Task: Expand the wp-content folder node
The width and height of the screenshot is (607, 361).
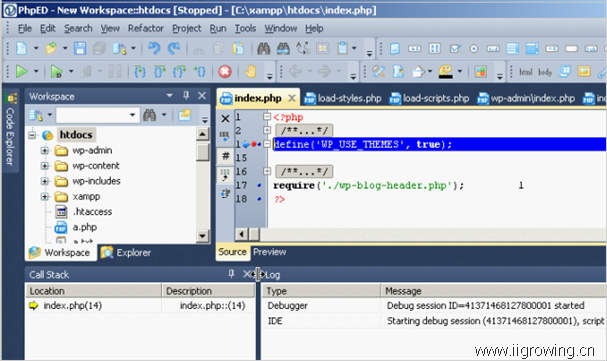Action: [x=45, y=166]
